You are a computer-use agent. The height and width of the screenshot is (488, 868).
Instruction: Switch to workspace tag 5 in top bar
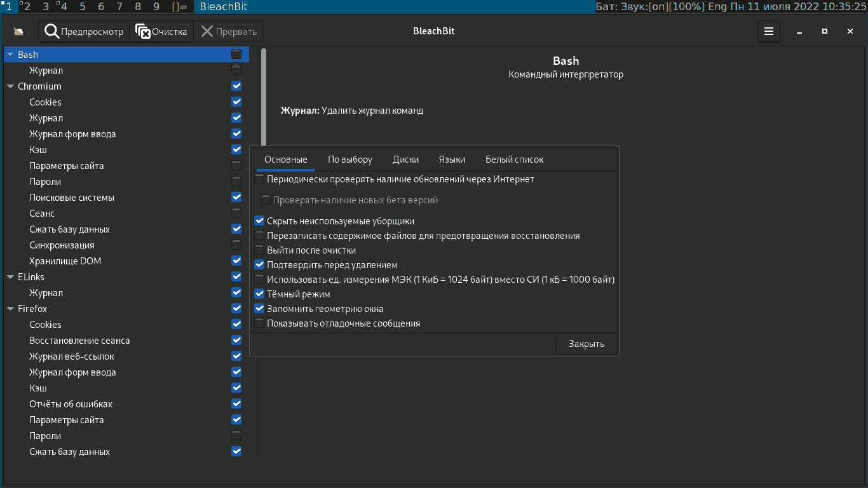(83, 7)
